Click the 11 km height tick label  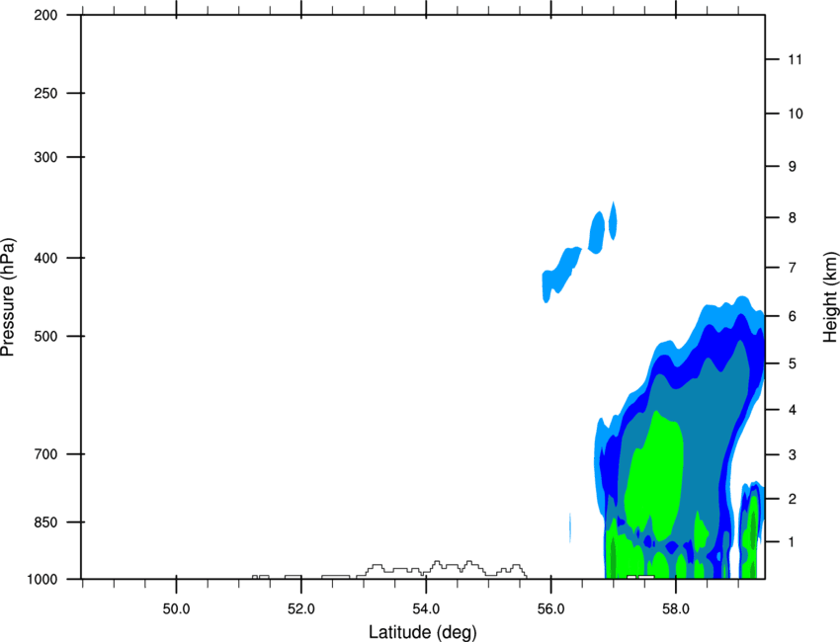(796, 59)
